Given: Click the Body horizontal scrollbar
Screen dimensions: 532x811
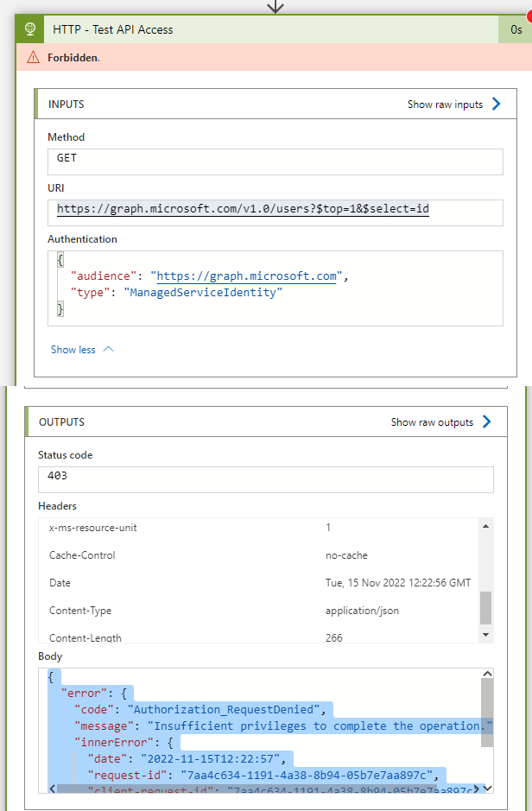Looking at the screenshot, I should [x=259, y=789].
